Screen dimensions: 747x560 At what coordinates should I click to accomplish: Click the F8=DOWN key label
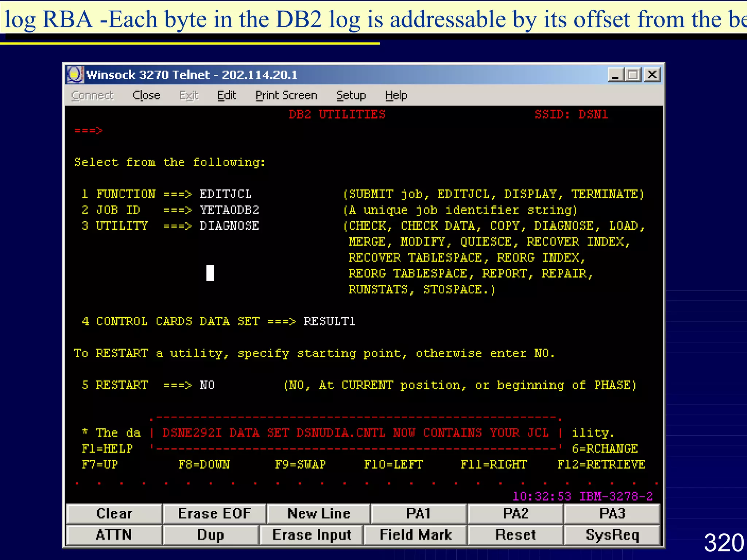pyautogui.click(x=204, y=465)
